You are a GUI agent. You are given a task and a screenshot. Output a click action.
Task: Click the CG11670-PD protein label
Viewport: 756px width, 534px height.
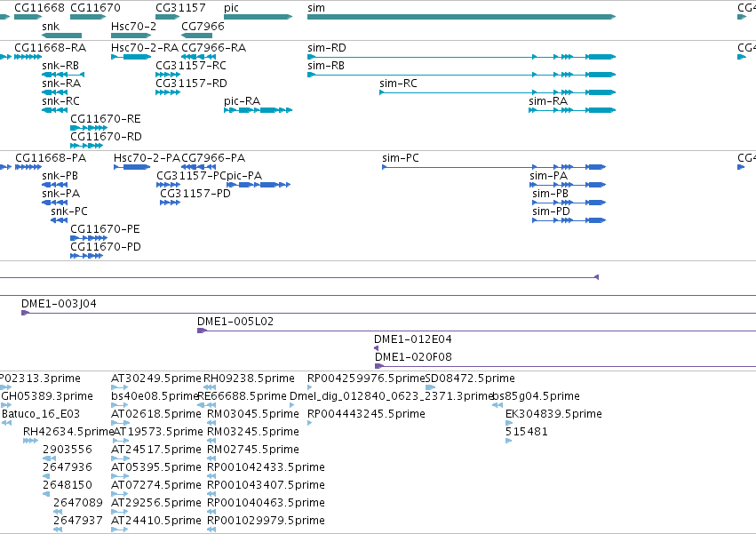(x=106, y=247)
